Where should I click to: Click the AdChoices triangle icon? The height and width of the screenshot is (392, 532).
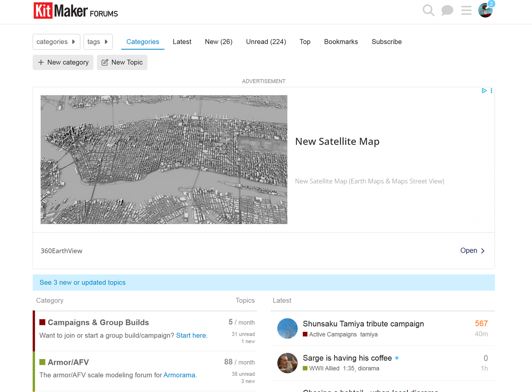pos(484,91)
